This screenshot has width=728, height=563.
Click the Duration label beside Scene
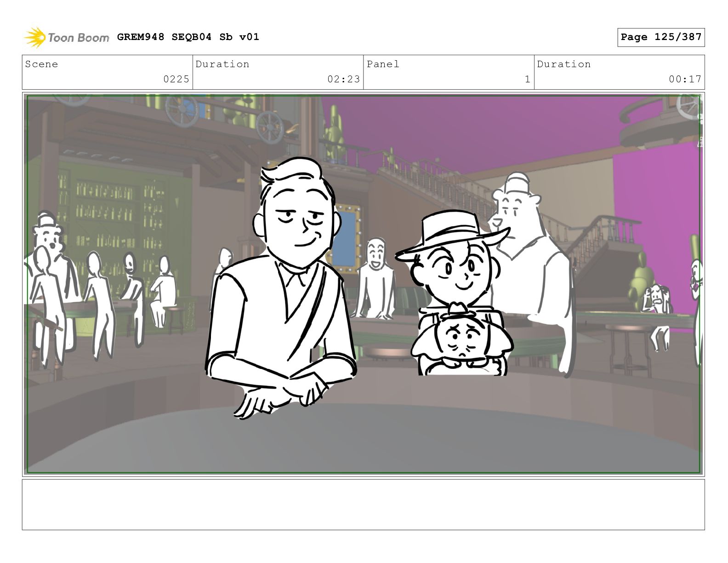(x=222, y=64)
